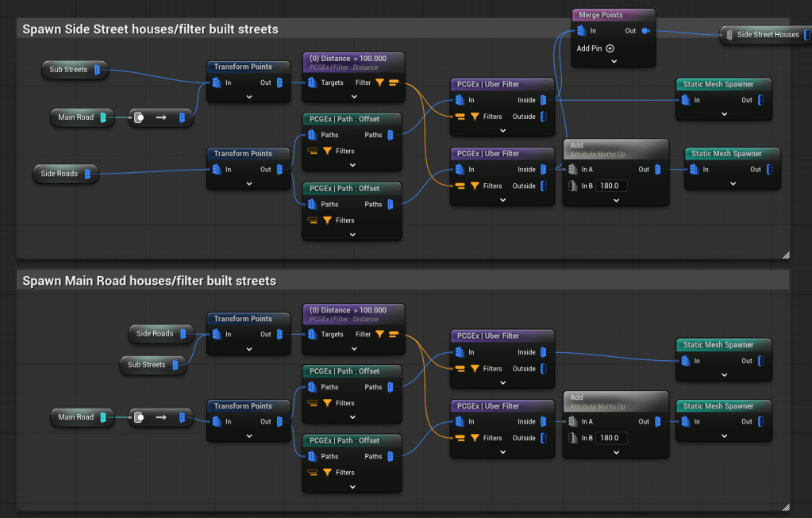Click the input pin on Side Street Houses node
This screenshot has height=518, width=812.
pyautogui.click(x=728, y=35)
